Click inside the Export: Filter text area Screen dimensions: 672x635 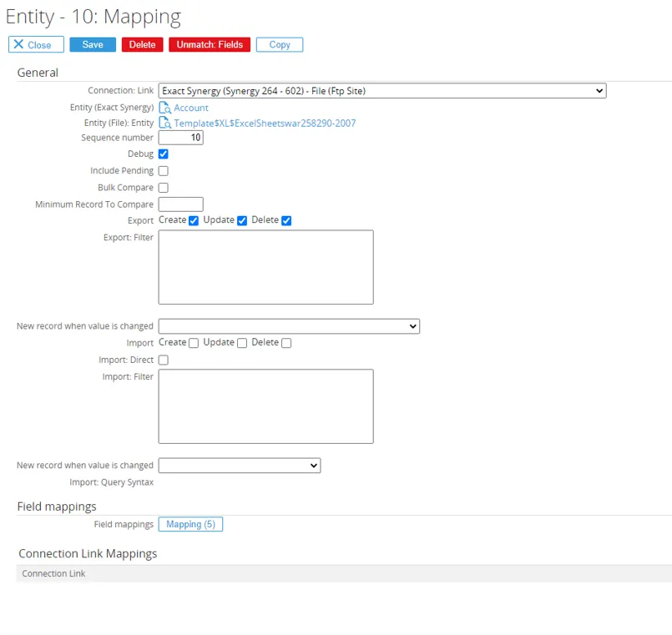[x=265, y=267]
